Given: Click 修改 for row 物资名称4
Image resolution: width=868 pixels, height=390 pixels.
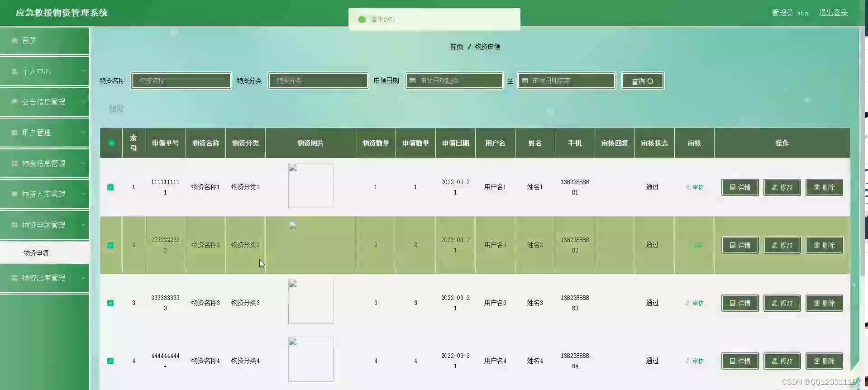Looking at the screenshot, I should click(x=782, y=361).
